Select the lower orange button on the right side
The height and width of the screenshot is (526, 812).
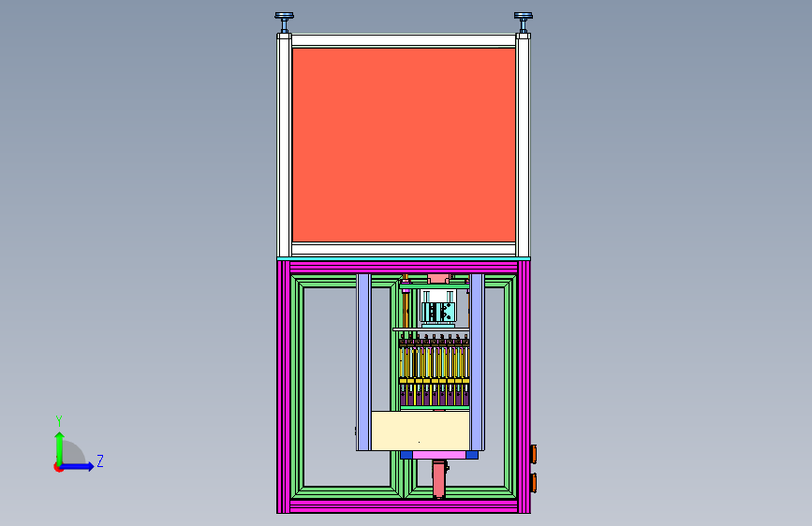(534, 483)
